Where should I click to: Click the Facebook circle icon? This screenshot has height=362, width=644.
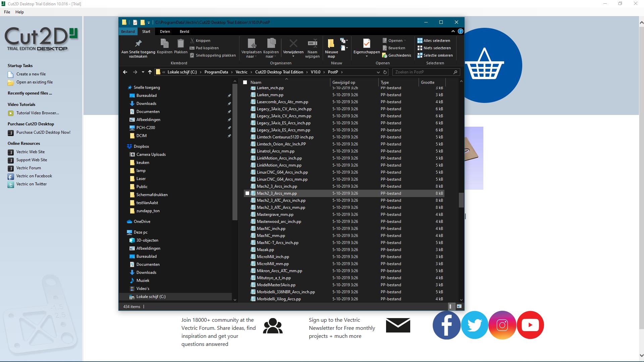(446, 325)
